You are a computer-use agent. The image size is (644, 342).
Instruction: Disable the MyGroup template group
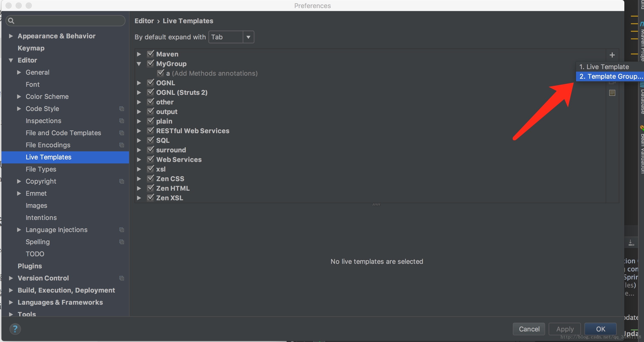150,63
